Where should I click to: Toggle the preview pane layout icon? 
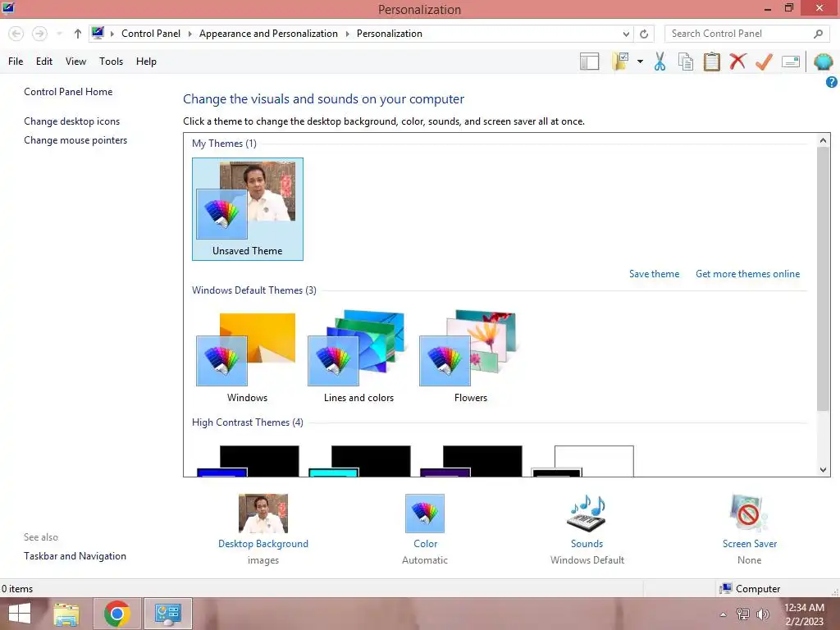coord(589,62)
